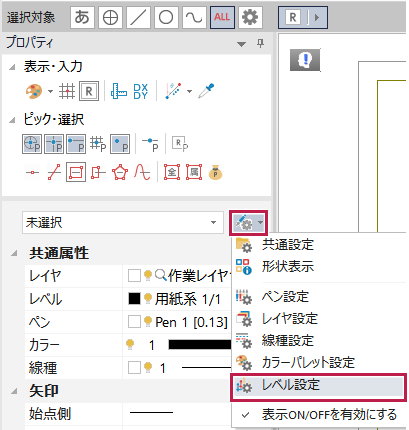
Task: Select the circle selection target icon
Action: pos(166,17)
